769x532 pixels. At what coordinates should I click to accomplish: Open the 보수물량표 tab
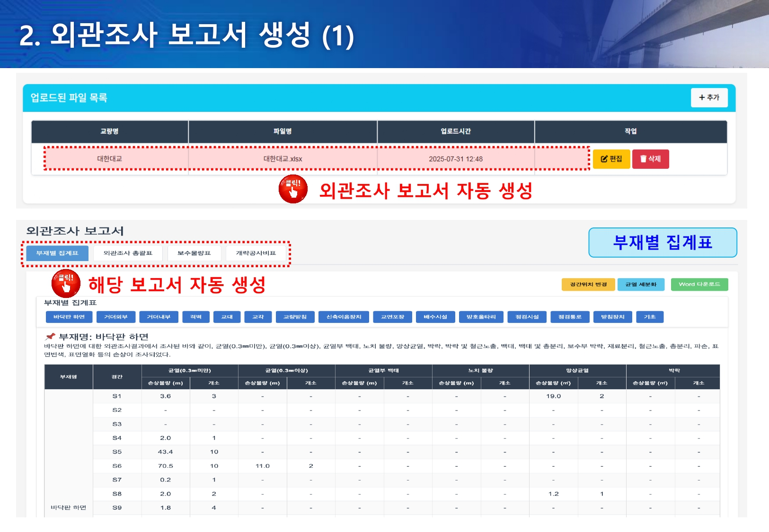click(194, 253)
